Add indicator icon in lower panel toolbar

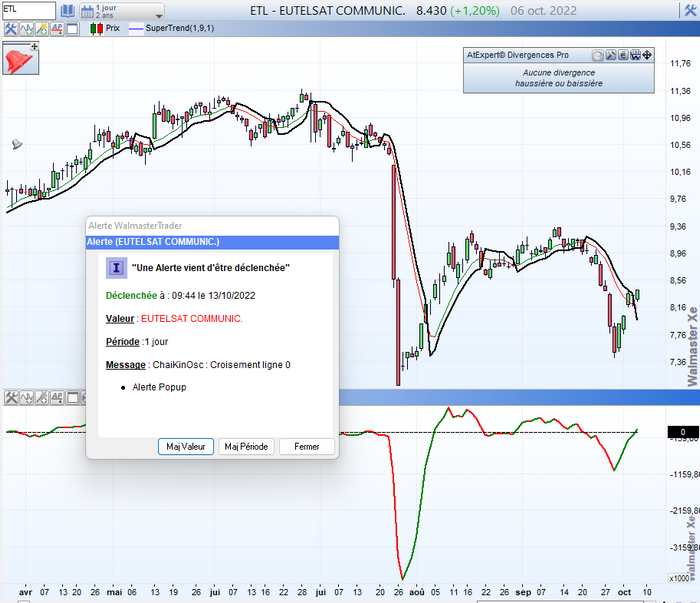26,397
